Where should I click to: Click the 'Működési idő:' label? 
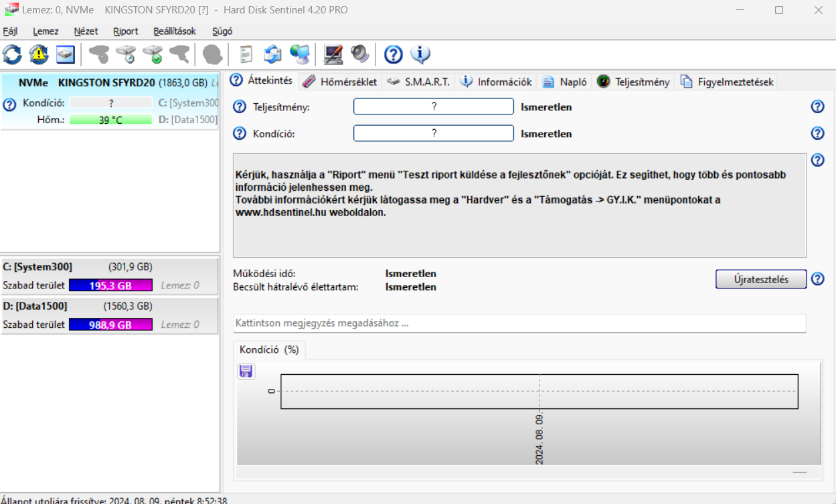[x=264, y=274]
